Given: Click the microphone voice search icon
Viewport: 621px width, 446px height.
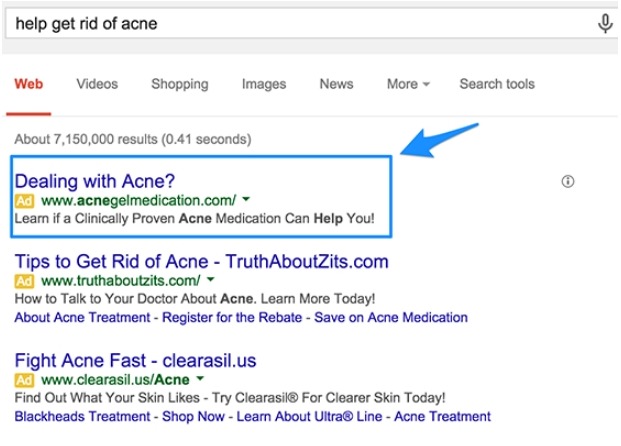Looking at the screenshot, I should click(605, 23).
